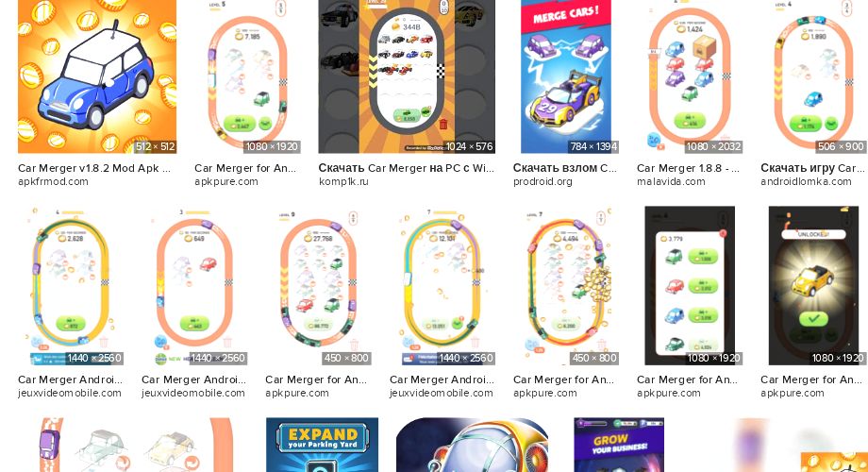868x472 pixels.
Task: Click the Car Merger 1.8.8 malavida title
Action: pyautogui.click(x=688, y=168)
